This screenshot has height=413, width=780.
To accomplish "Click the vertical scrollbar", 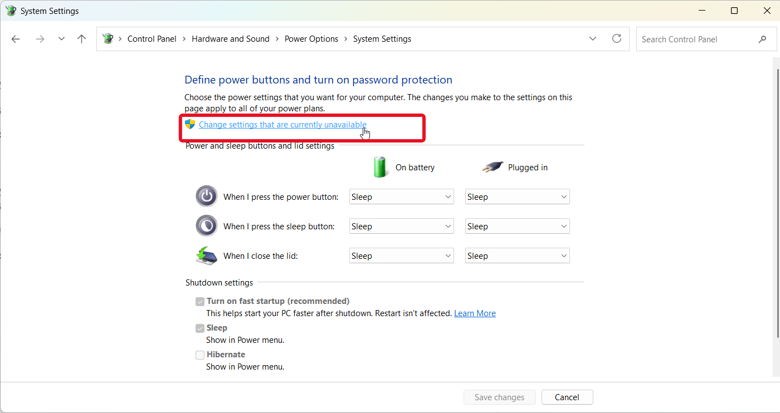I will coord(778,203).
